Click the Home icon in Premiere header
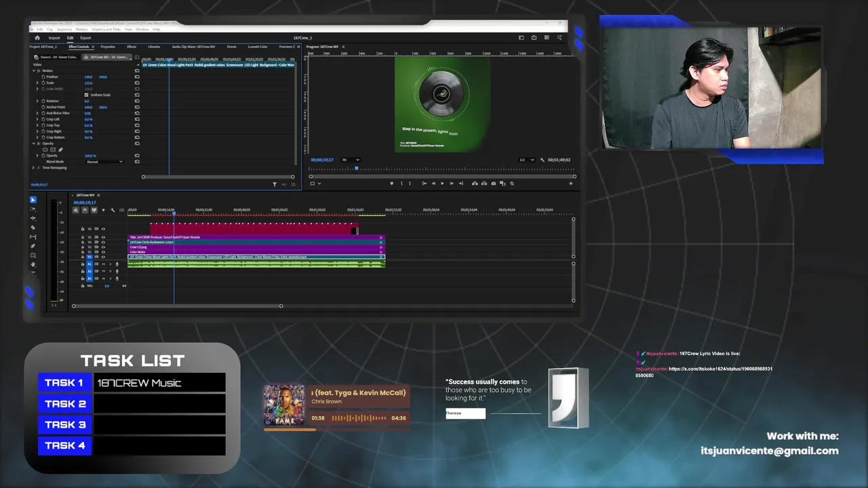Image resolution: width=868 pixels, height=488 pixels. pos(37,38)
